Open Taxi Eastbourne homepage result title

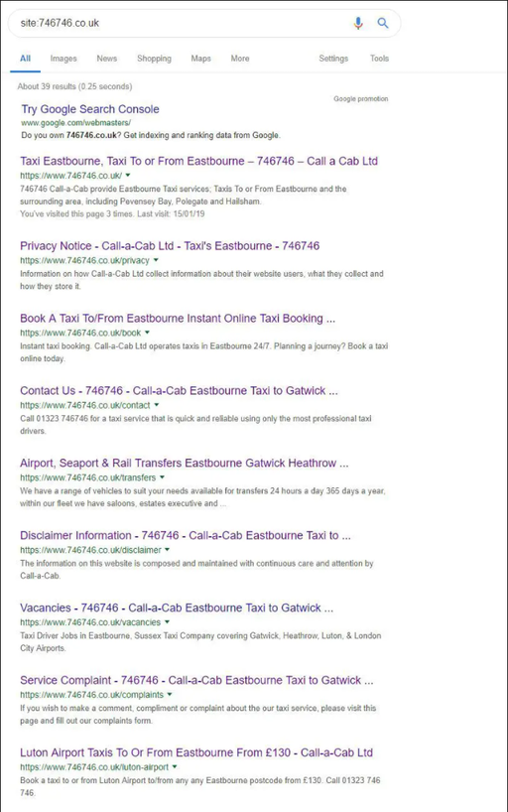198,161
